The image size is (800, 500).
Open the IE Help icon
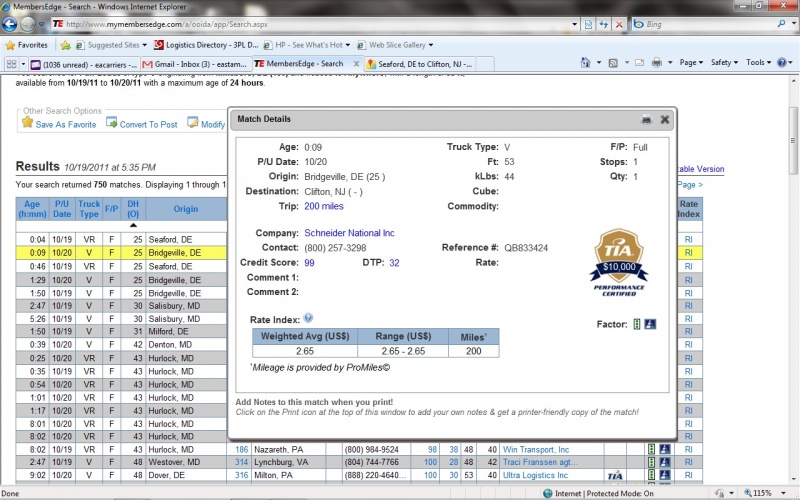(782, 63)
